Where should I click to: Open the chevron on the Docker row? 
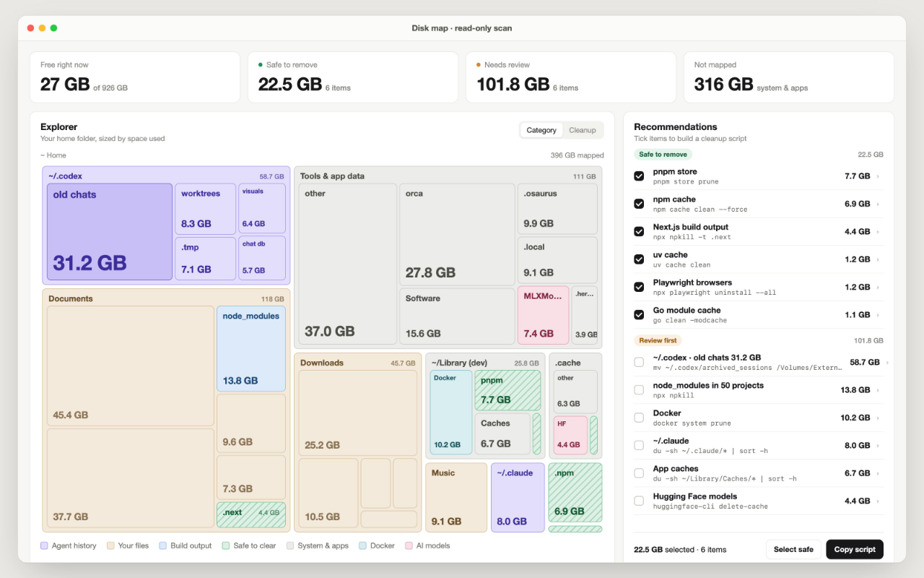(879, 418)
